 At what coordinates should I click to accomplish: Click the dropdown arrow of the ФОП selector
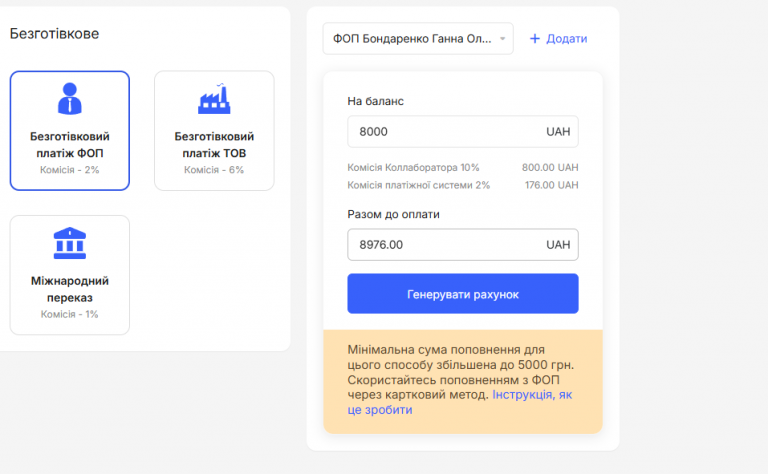tap(503, 39)
